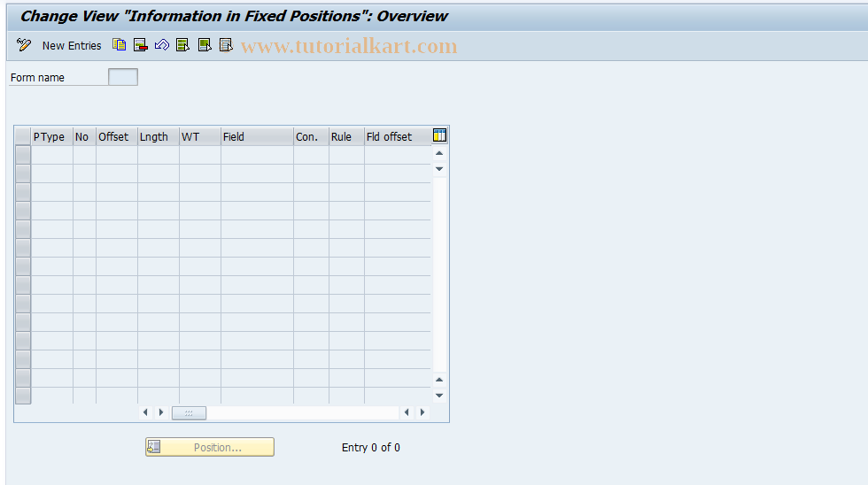This screenshot has height=485, width=868.
Task: Click bottom-most vertical scroll down arrow
Action: pos(439,396)
